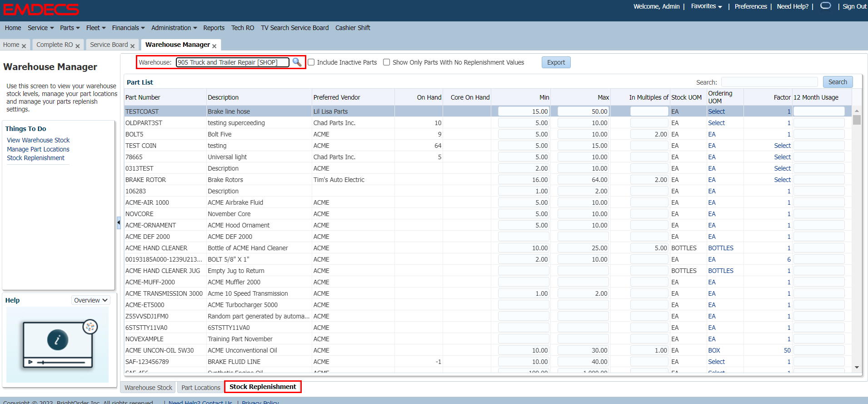Image resolution: width=868 pixels, height=404 pixels.
Task: Sort by On Hand column header
Action: [429, 97]
